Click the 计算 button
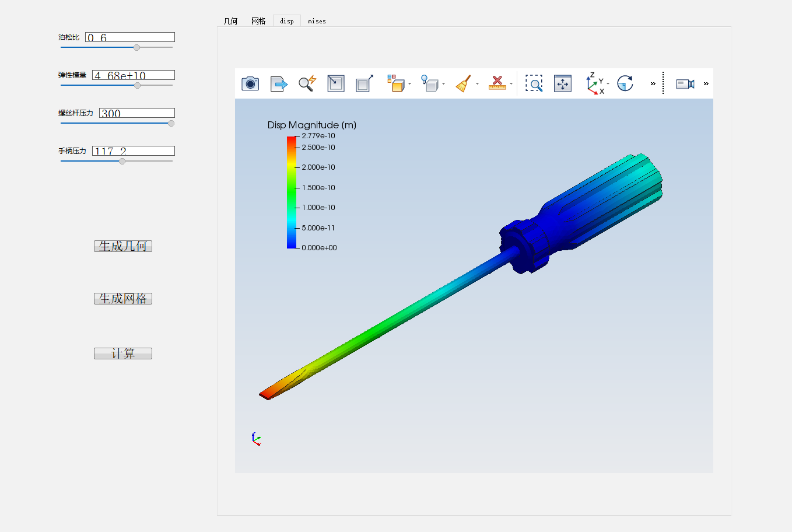The image size is (792, 532). 123,353
